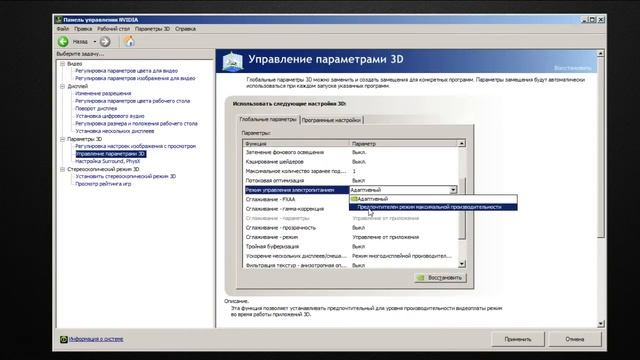Click Управление от приложения in Сглаживание - режим row
The image size is (640, 360).
(x=385, y=237)
